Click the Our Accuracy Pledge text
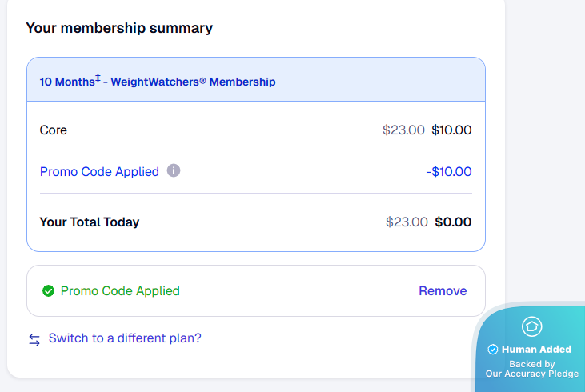585x392 pixels. (531, 374)
